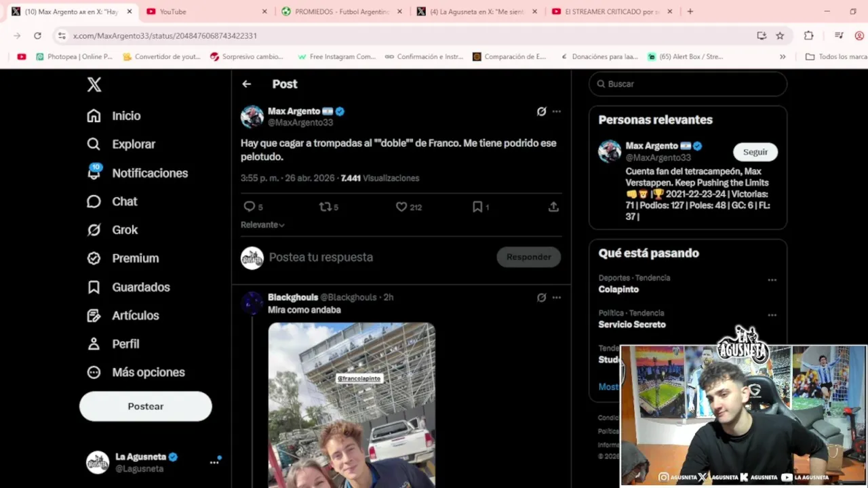Image resolution: width=868 pixels, height=488 pixels.
Task: Open Artículos in the sidebar
Action: click(123, 315)
